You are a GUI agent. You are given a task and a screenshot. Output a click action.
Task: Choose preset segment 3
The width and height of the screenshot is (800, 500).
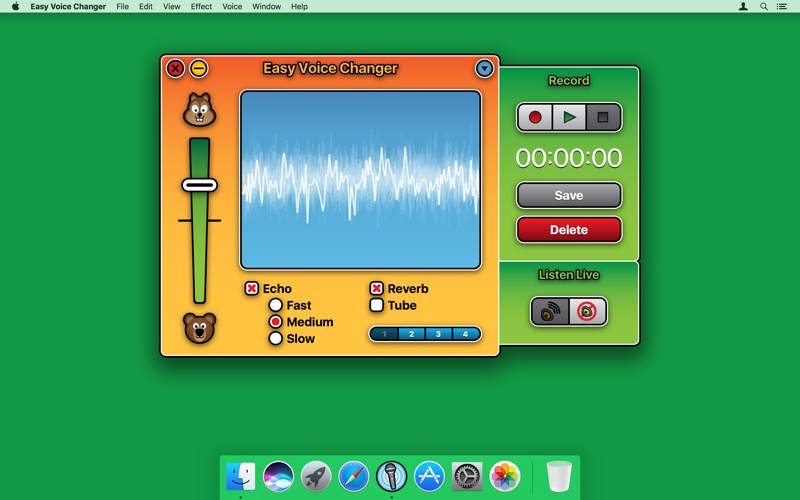(438, 334)
